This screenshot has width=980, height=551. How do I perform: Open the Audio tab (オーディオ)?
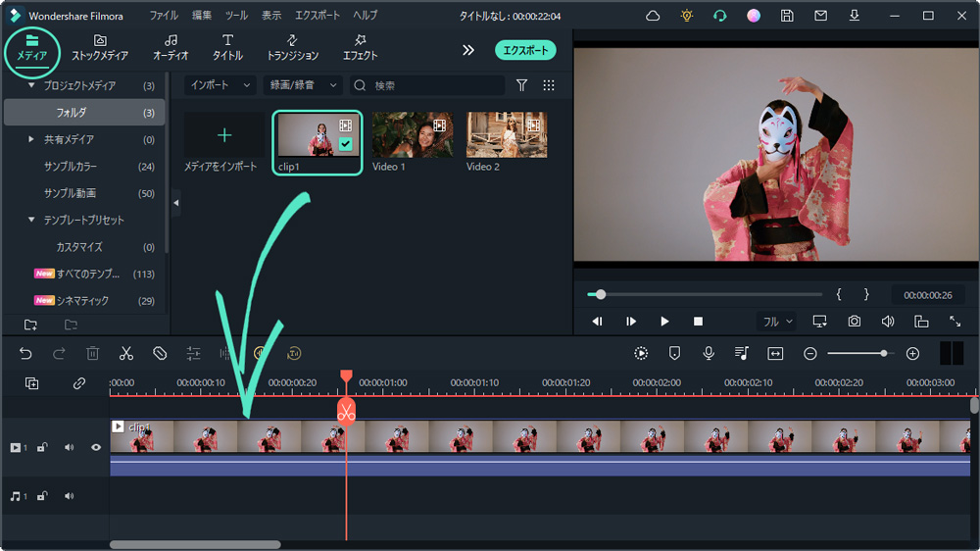(171, 47)
